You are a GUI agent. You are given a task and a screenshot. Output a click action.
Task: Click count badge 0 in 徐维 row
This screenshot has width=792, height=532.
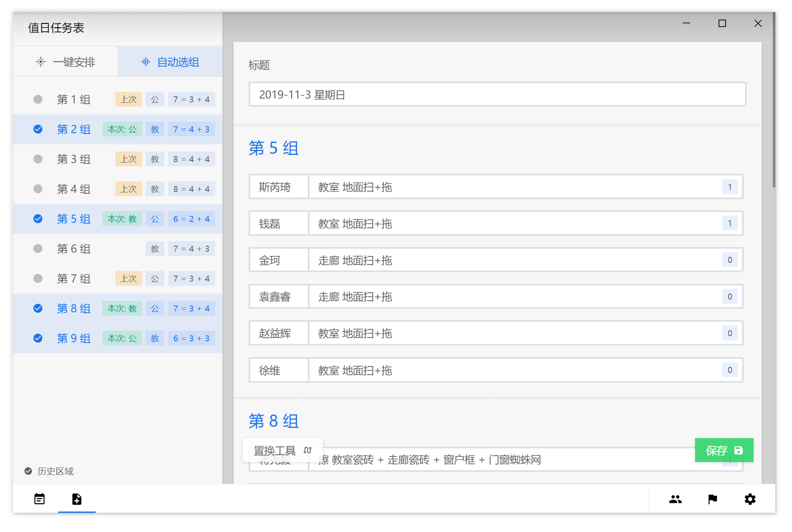point(730,370)
